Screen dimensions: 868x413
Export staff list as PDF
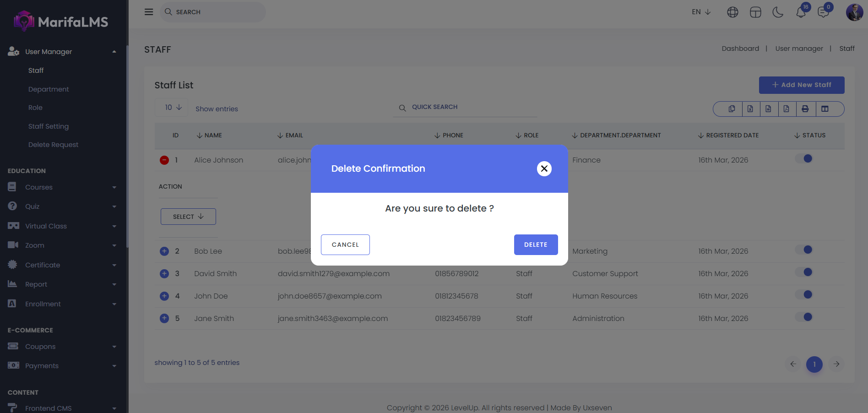(786, 109)
